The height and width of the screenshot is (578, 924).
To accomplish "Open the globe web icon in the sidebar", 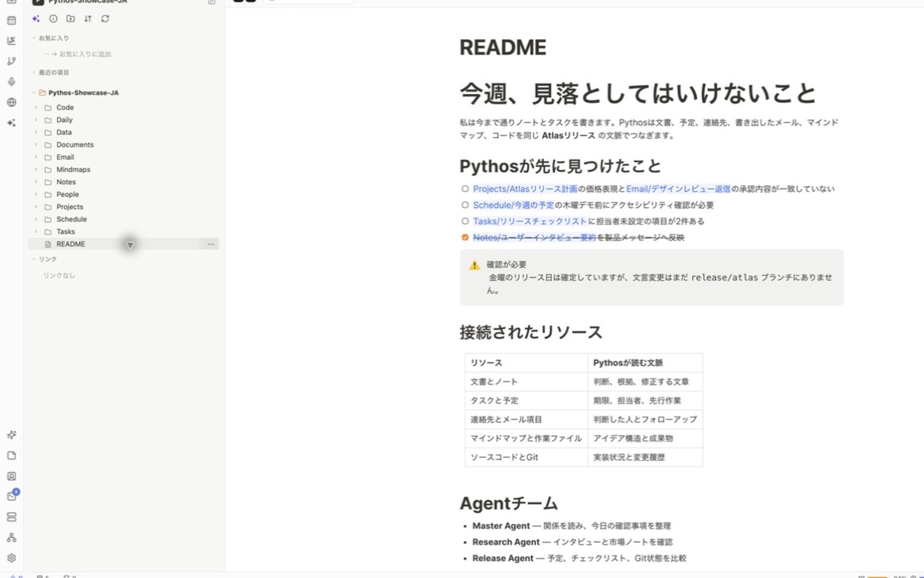I will (12, 102).
